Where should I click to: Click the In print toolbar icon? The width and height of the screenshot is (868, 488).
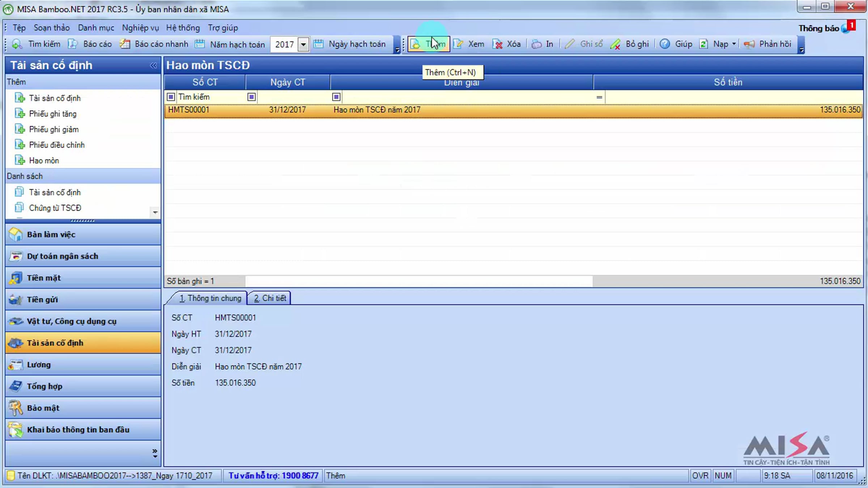click(x=537, y=44)
